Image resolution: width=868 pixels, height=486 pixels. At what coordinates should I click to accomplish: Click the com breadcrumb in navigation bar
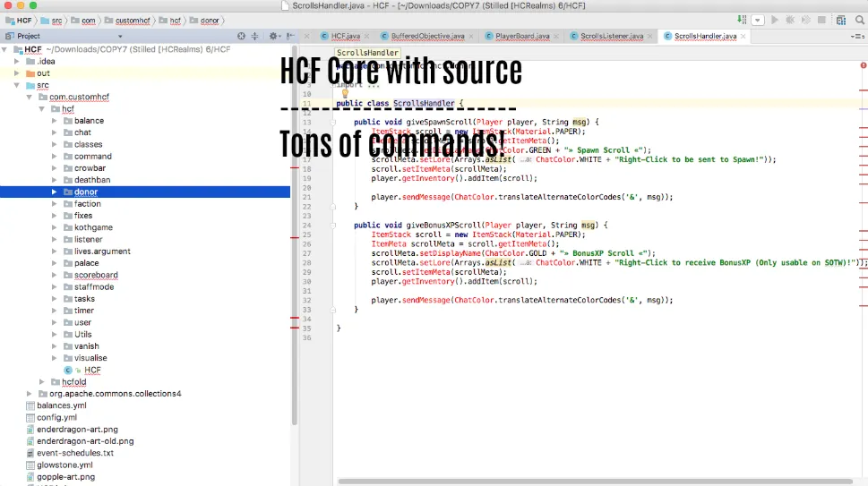point(83,21)
